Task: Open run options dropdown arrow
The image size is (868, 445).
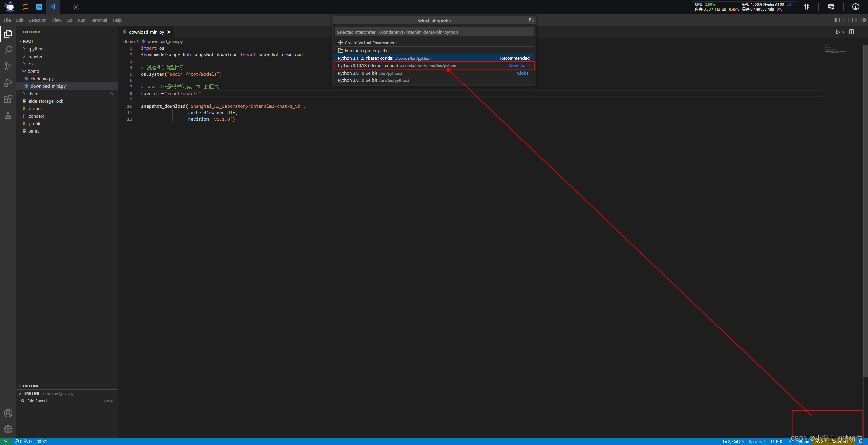Action: [x=844, y=32]
